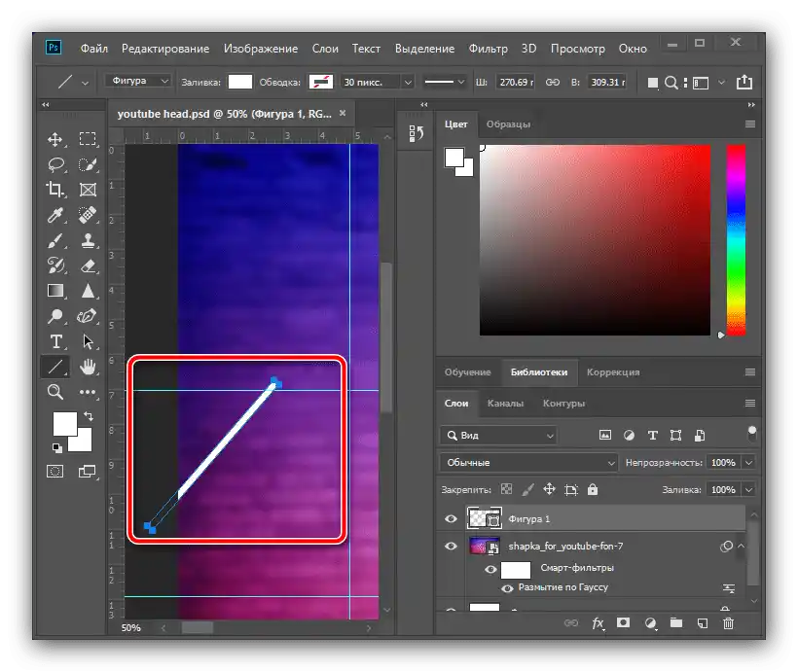Select the Healing Brush tool
This screenshot has height=672, width=798.
pyautogui.click(x=88, y=215)
